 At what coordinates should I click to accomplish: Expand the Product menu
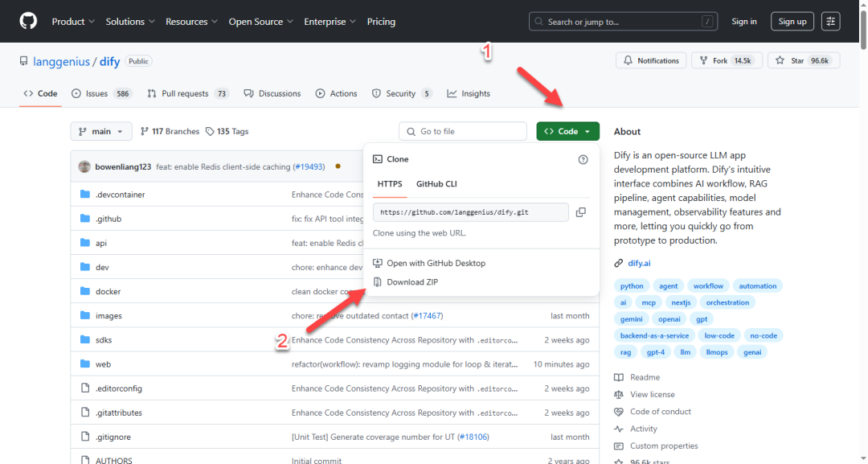coord(73,22)
